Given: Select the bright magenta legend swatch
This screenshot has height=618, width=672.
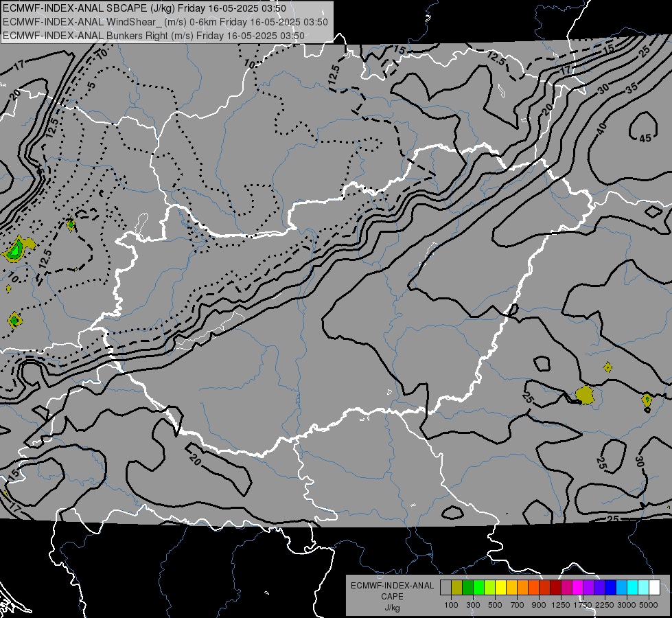Looking at the screenshot, I should pyautogui.click(x=578, y=588).
